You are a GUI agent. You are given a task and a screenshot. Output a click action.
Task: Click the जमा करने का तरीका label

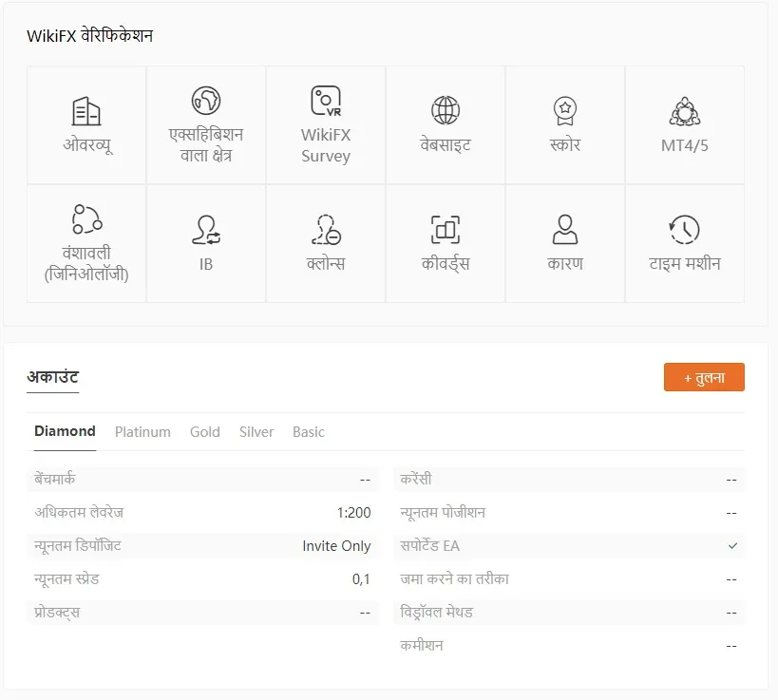(x=454, y=579)
